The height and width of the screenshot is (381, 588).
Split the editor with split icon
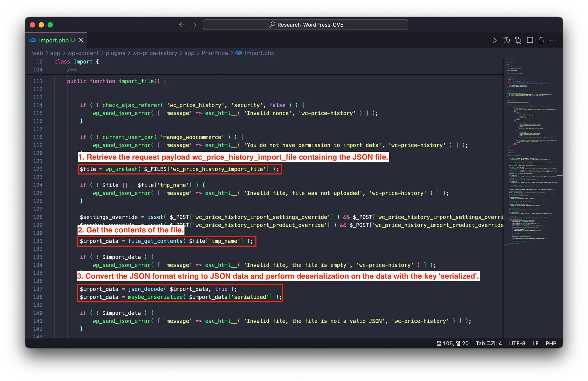pyautogui.click(x=530, y=40)
